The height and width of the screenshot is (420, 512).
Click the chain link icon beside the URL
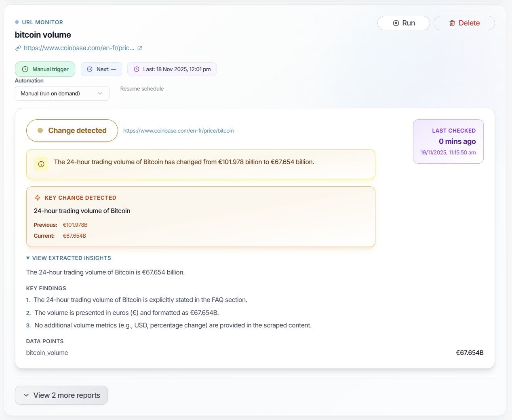[x=17, y=48]
